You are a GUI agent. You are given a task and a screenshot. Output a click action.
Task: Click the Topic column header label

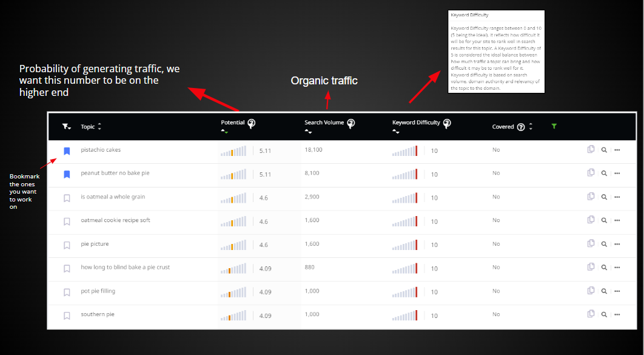click(88, 127)
